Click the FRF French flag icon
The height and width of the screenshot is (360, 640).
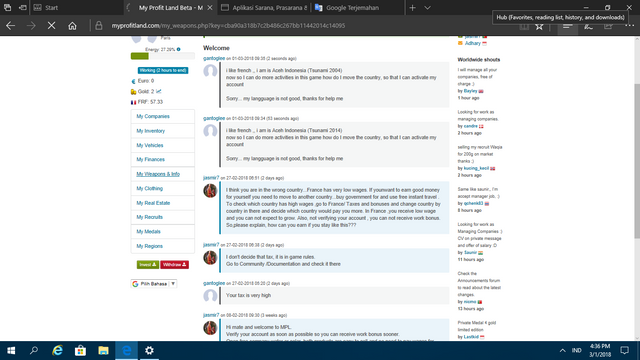pos(133,102)
